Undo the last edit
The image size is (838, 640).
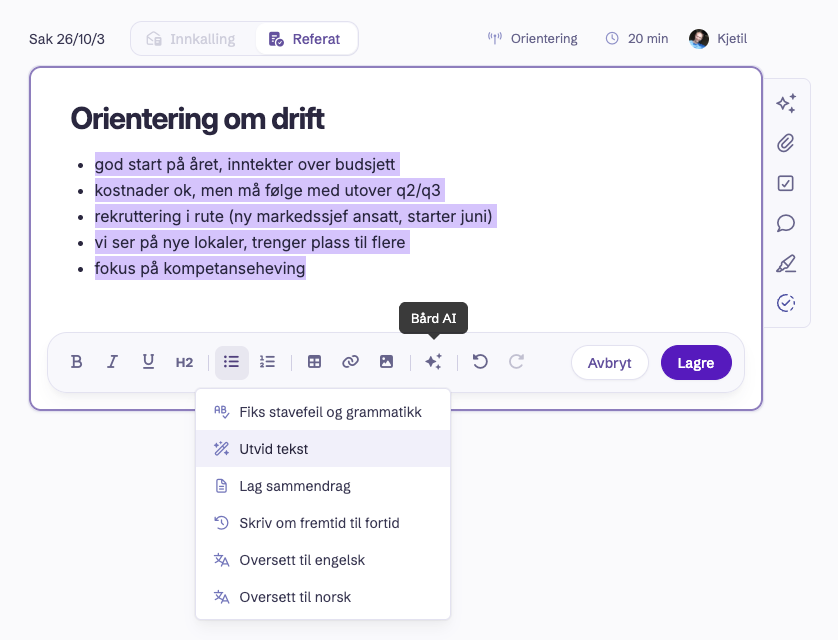(x=480, y=362)
